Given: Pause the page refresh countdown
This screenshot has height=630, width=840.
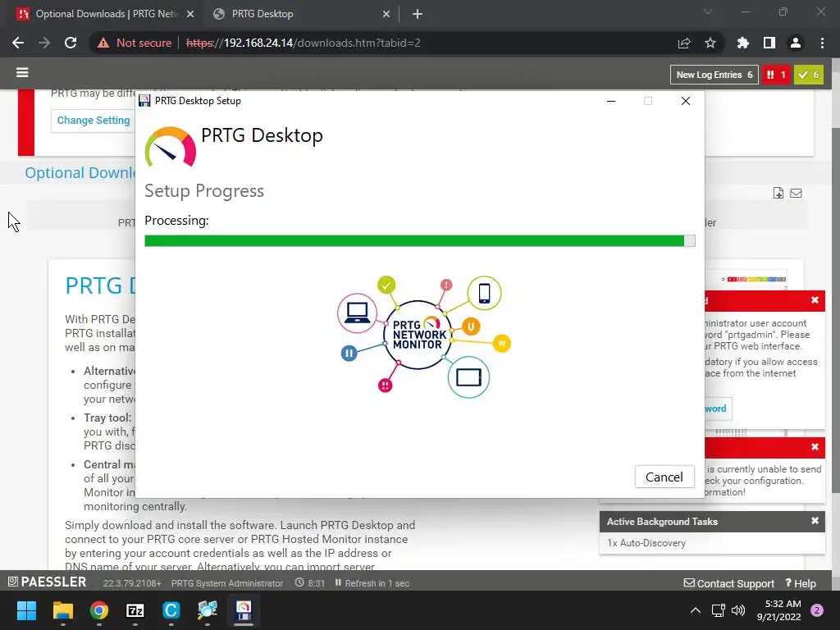Looking at the screenshot, I should click(x=338, y=583).
